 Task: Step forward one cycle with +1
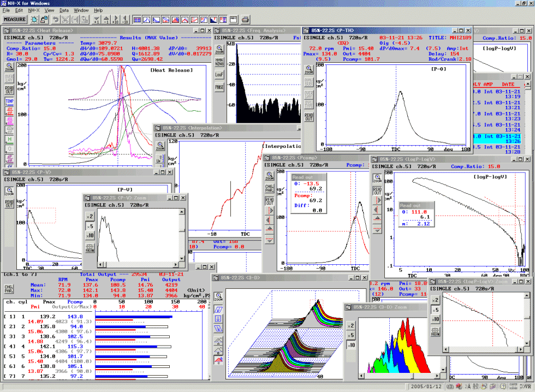[97, 20]
